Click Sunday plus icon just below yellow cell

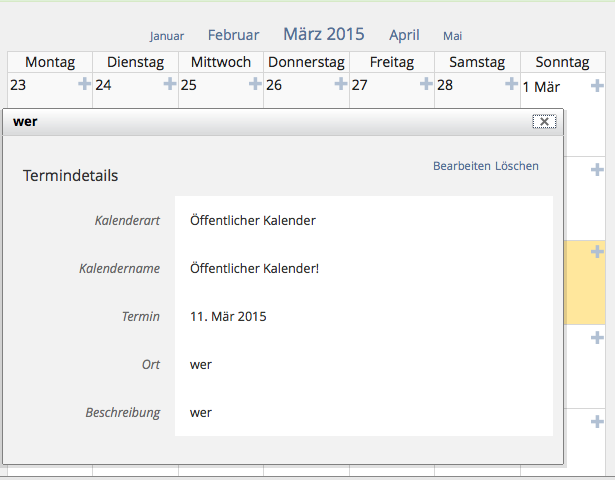[598, 337]
